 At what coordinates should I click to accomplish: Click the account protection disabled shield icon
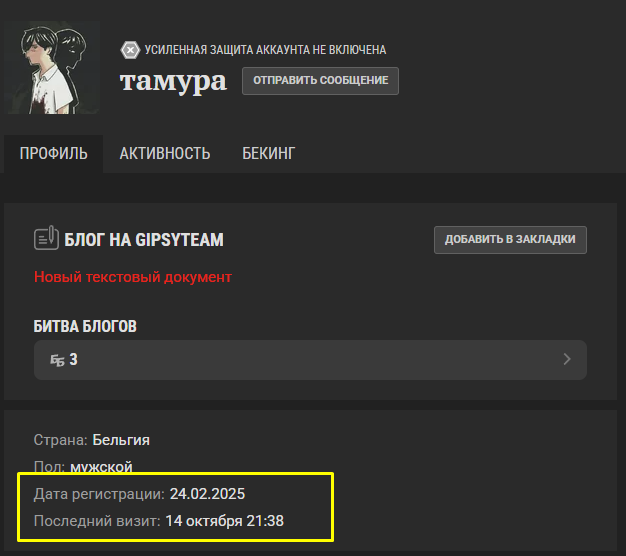[x=130, y=50]
